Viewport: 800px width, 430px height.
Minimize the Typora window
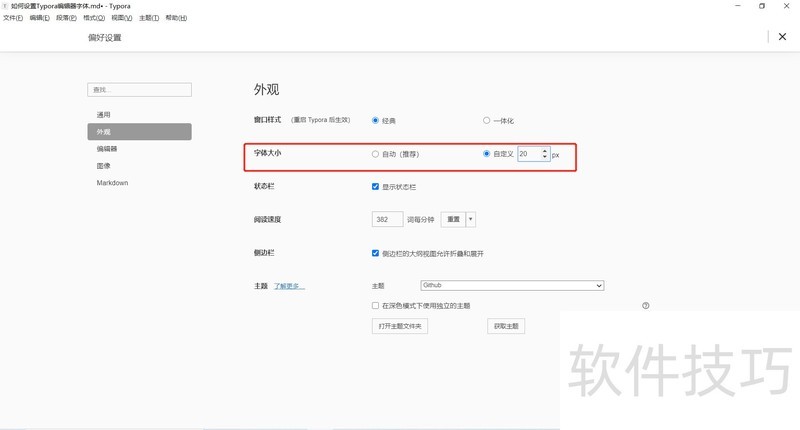pos(738,6)
